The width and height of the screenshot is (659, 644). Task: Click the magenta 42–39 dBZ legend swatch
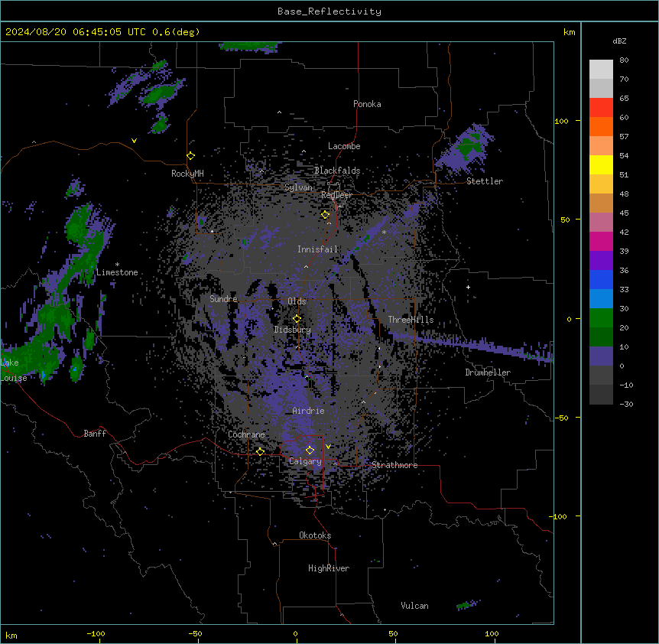tap(601, 241)
